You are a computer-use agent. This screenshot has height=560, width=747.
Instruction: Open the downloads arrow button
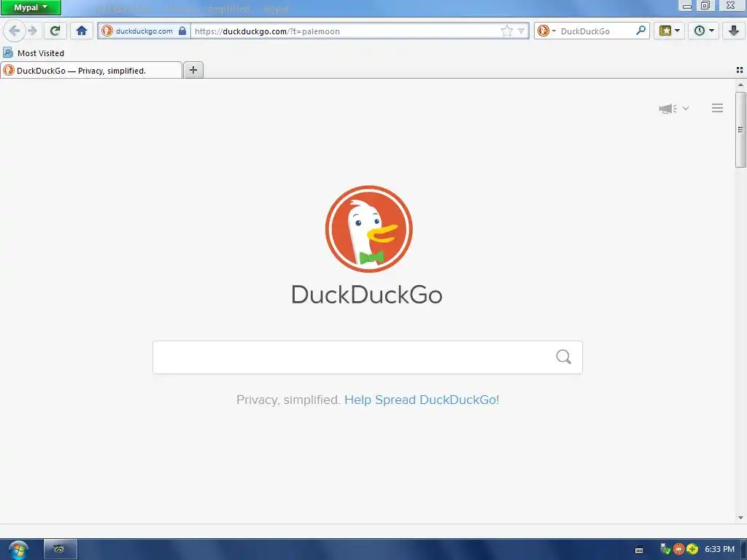pyautogui.click(x=734, y=31)
